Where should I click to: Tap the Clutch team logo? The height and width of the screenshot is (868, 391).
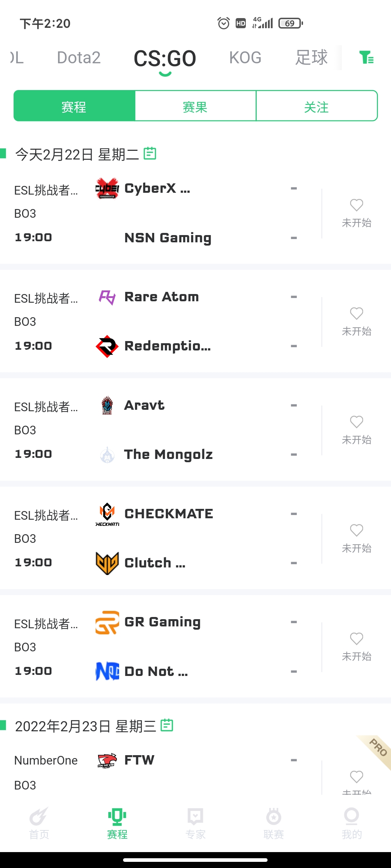(107, 563)
